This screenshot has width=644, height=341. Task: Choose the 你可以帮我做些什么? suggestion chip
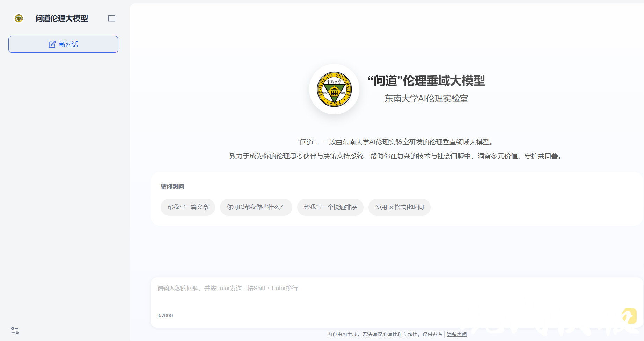click(x=256, y=207)
